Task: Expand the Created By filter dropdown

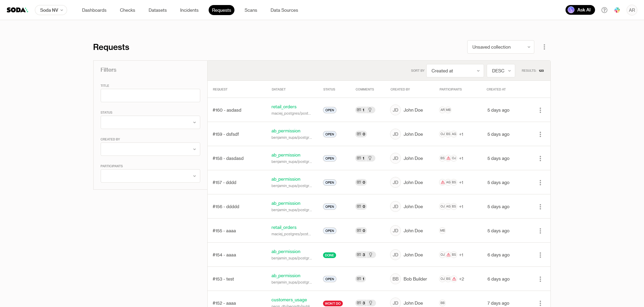Action: [150, 149]
